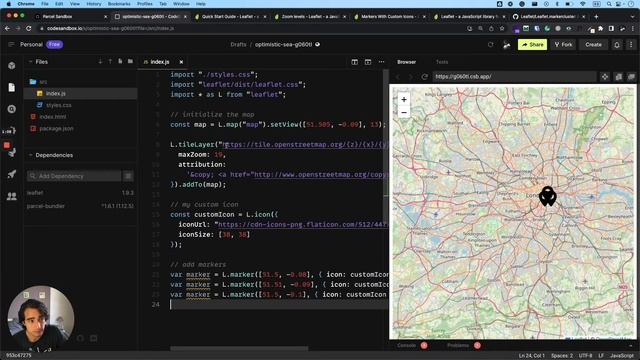Screen dimensions: 640x360
Task: Open the live collaboration people icon in sidebar
Action: pos(11,196)
